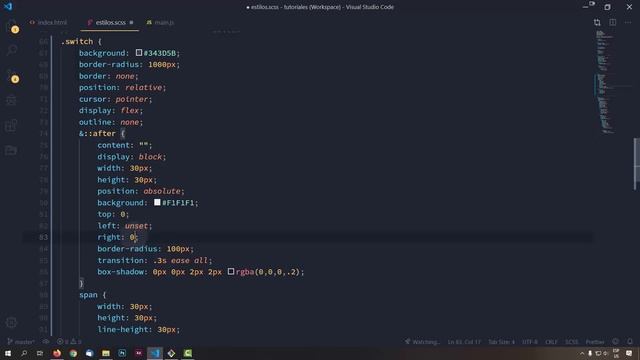Click the Open Changes icon in editor toolbar
Viewport: 640px width, 360px height.
[597, 22]
